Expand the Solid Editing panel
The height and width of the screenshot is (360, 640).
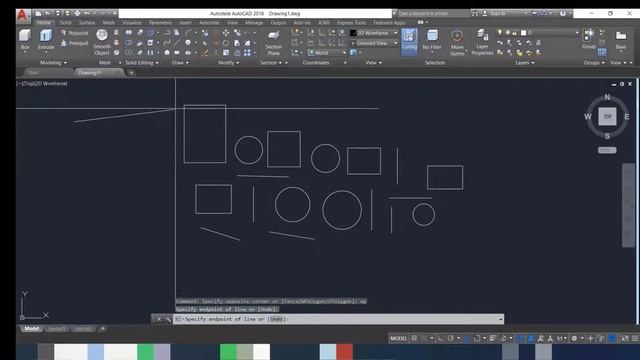click(x=142, y=62)
